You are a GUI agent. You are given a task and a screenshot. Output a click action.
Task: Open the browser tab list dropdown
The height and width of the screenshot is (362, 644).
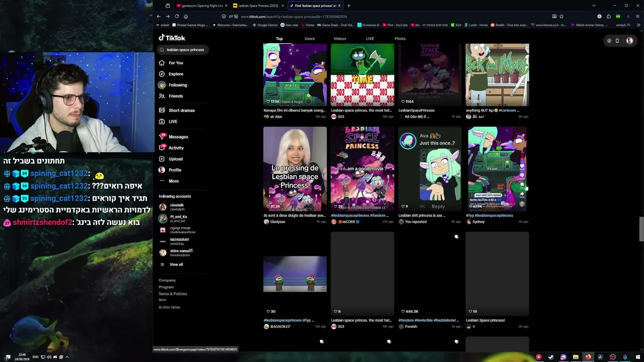coord(594,6)
